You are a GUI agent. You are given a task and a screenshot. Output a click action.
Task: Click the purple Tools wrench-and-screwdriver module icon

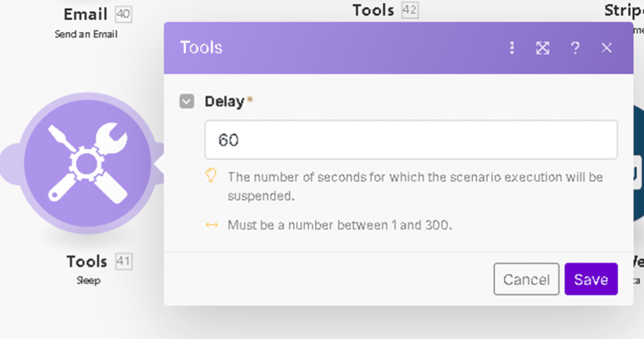88,164
